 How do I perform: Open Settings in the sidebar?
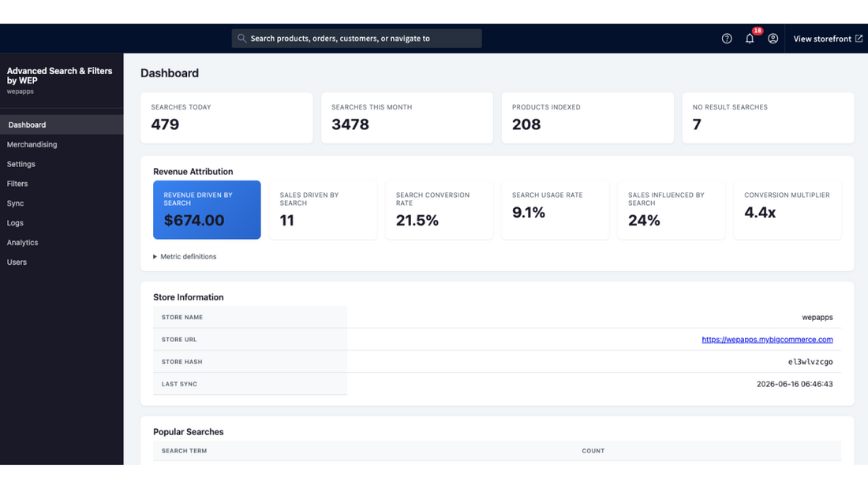click(x=62, y=164)
